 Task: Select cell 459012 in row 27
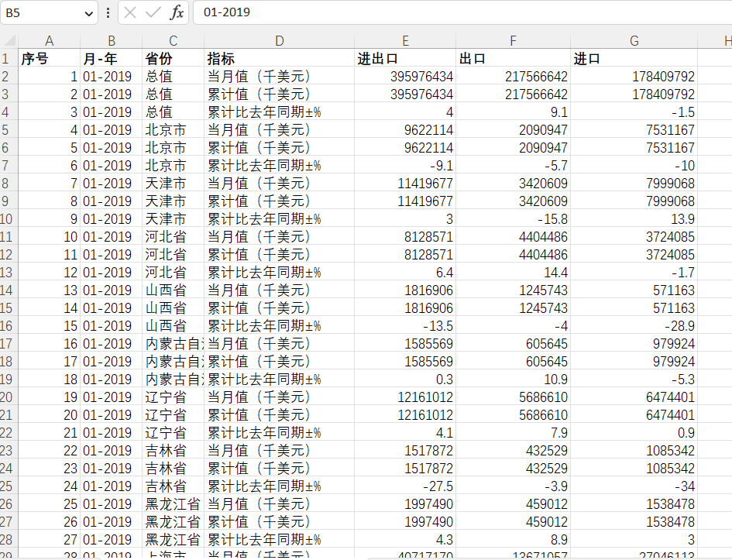tap(513, 522)
